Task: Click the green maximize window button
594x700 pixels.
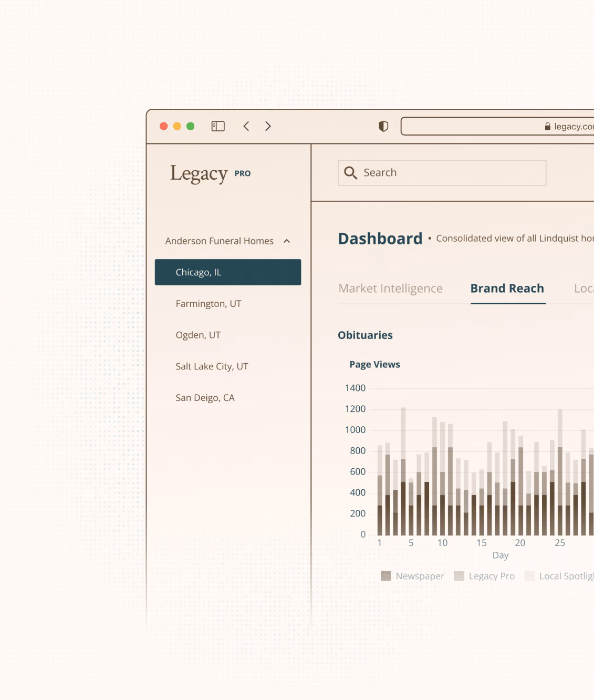Action: [191, 126]
